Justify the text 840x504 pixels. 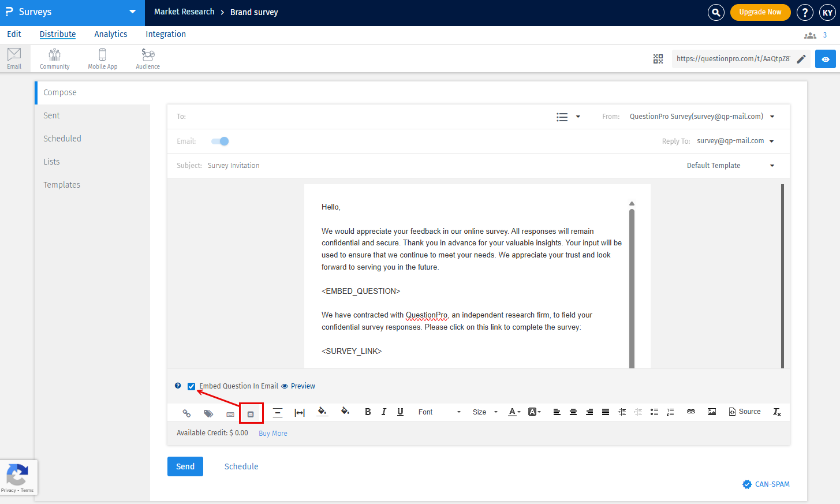pyautogui.click(x=606, y=412)
